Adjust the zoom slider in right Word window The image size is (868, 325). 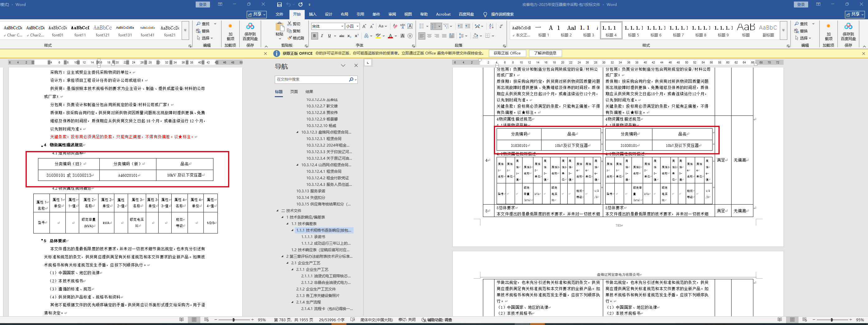(x=832, y=320)
